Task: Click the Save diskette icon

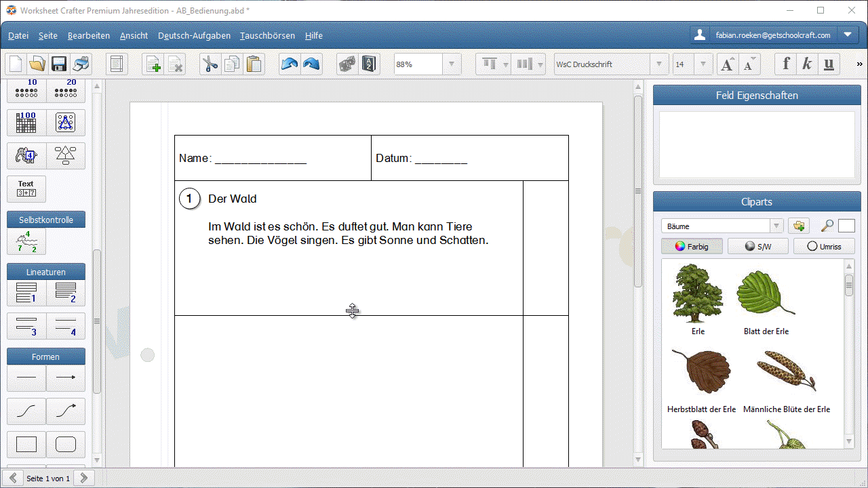Action: click(x=58, y=64)
